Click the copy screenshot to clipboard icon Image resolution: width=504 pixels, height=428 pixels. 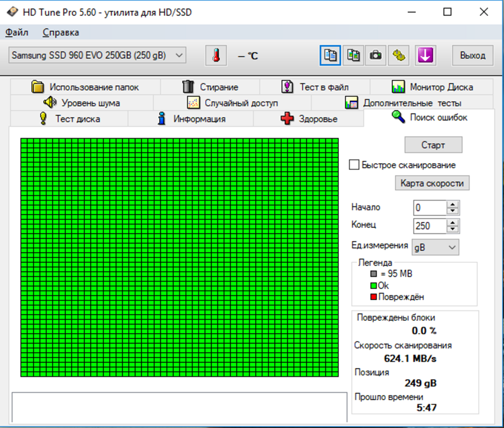(354, 56)
